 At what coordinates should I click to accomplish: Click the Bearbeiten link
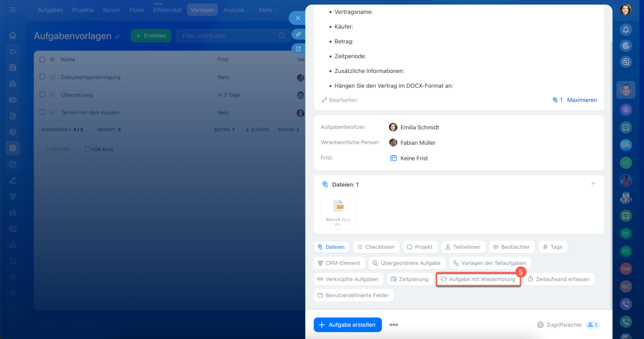coord(340,100)
